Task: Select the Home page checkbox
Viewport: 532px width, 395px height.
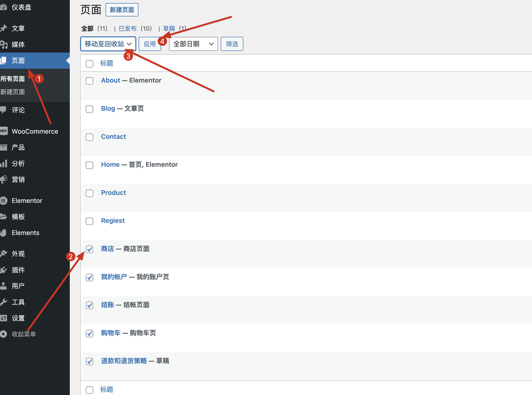Action: pyautogui.click(x=89, y=165)
